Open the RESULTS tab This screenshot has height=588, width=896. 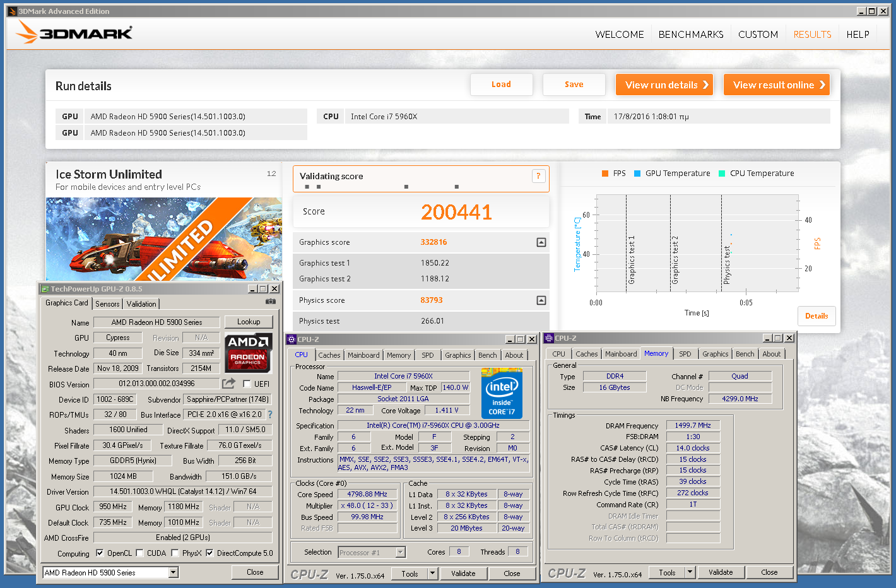pos(812,35)
